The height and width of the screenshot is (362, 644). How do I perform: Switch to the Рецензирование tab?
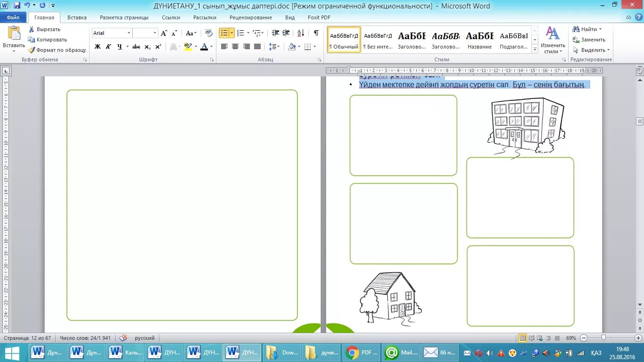pyautogui.click(x=251, y=17)
